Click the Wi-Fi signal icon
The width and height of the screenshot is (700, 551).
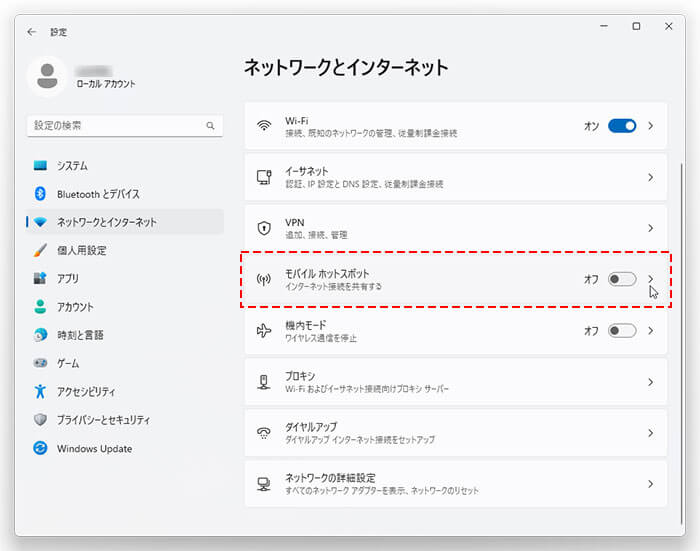pyautogui.click(x=264, y=125)
